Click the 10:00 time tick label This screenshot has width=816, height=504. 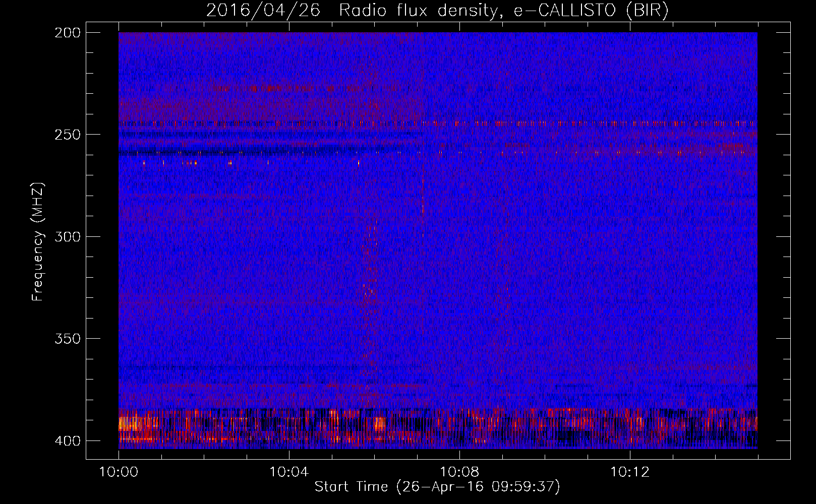pos(119,472)
